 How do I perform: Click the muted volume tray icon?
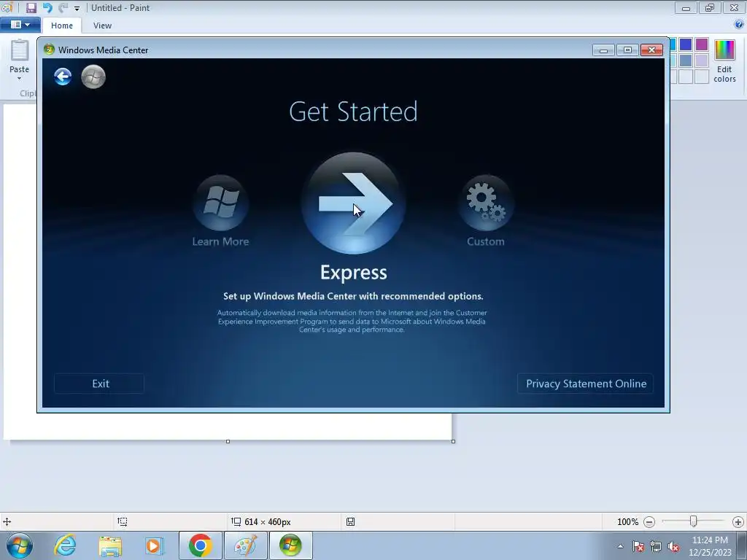click(x=673, y=546)
